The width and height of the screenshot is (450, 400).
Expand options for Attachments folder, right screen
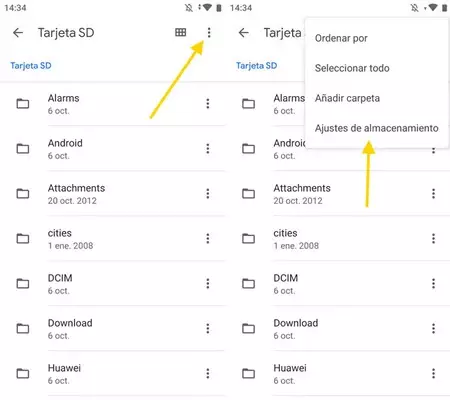coord(433,193)
